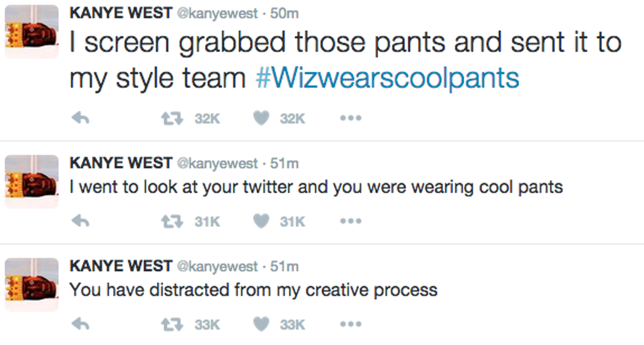Viewport: 644px width, 345px height.
Task: Retweet the screen grabbed pants tweet
Action: (x=172, y=118)
